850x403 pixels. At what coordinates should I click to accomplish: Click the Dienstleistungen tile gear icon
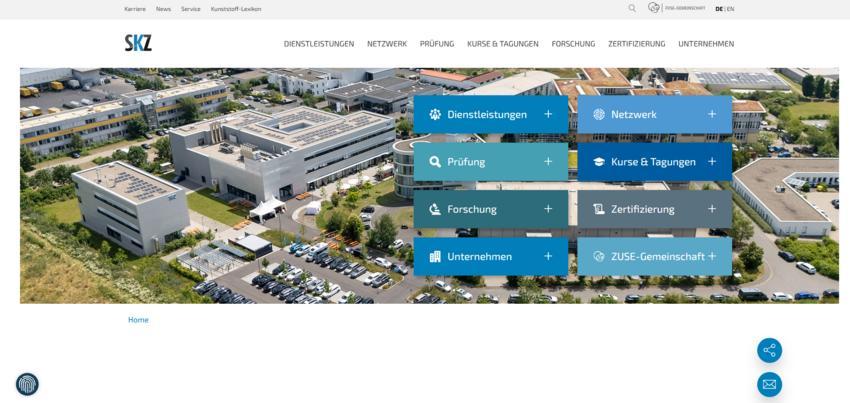(x=435, y=114)
